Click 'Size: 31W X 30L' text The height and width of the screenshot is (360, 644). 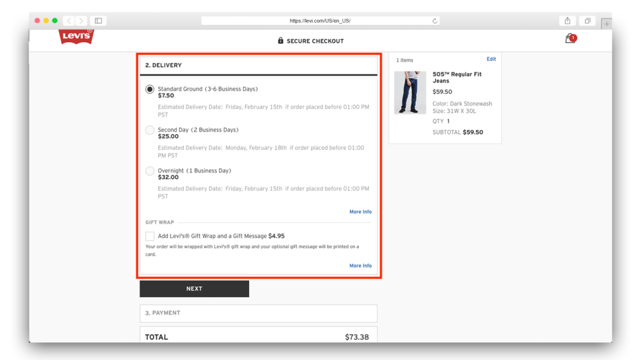click(x=454, y=111)
